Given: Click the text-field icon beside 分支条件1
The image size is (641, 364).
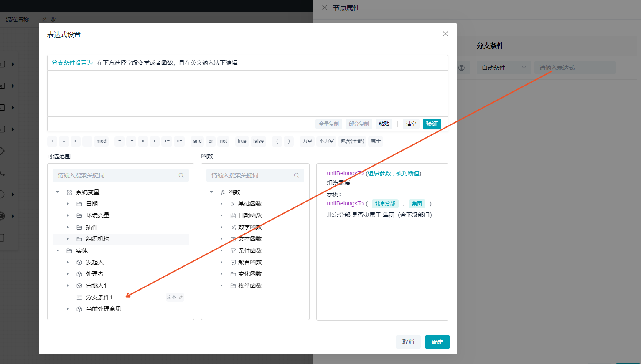Looking at the screenshot, I should (x=79, y=297).
